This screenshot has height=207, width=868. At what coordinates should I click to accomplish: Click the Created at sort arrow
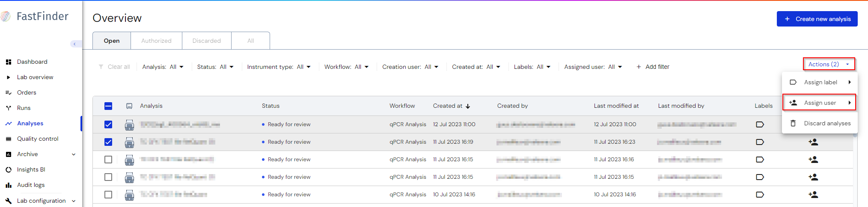coord(468,106)
